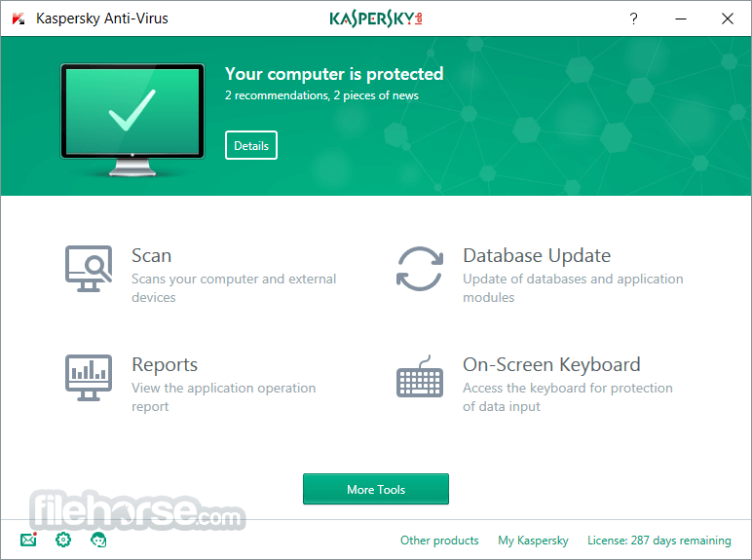Click 'Your computer is protected' headline
Image resolution: width=752 pixels, height=560 pixels.
334,74
